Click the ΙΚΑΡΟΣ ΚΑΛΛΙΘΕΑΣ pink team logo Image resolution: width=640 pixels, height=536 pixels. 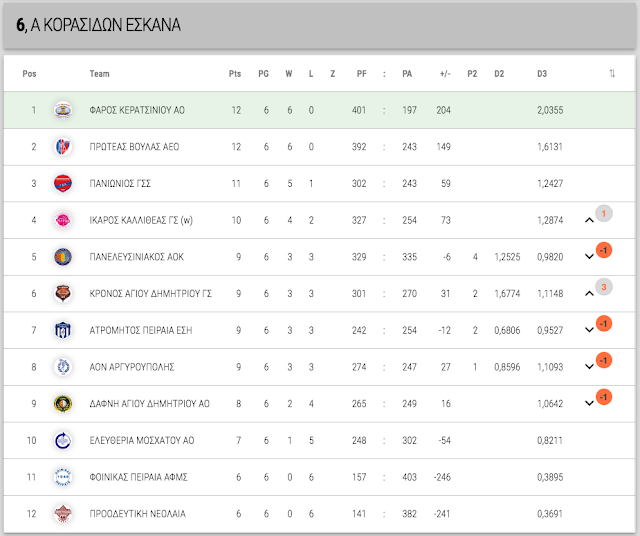point(63,220)
